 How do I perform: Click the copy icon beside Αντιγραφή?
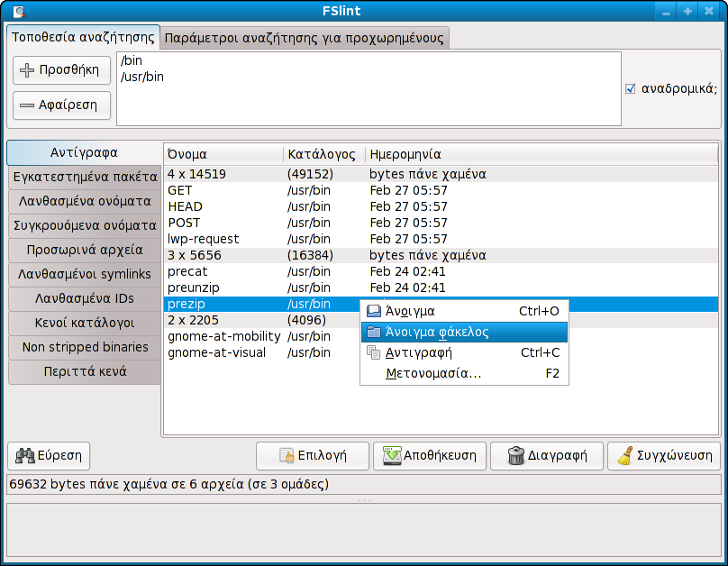click(374, 353)
